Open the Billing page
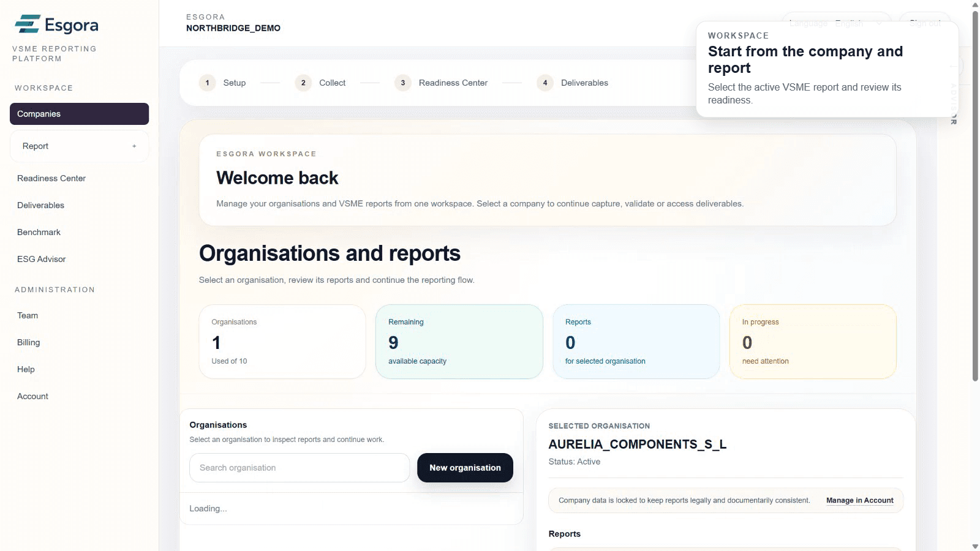This screenshot has width=980, height=551. [28, 342]
